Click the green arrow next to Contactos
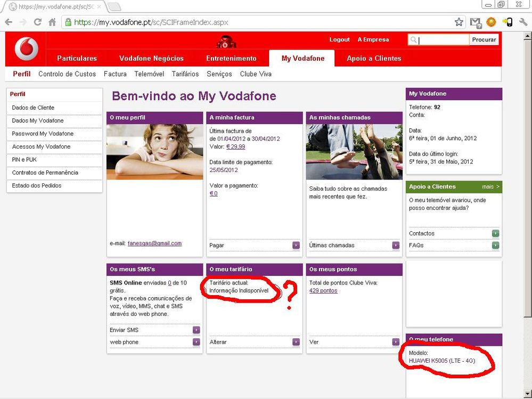 point(495,233)
